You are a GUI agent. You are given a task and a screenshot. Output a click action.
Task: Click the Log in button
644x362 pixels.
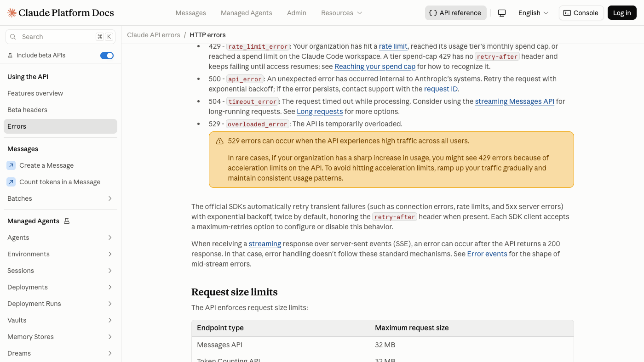pos(622,13)
